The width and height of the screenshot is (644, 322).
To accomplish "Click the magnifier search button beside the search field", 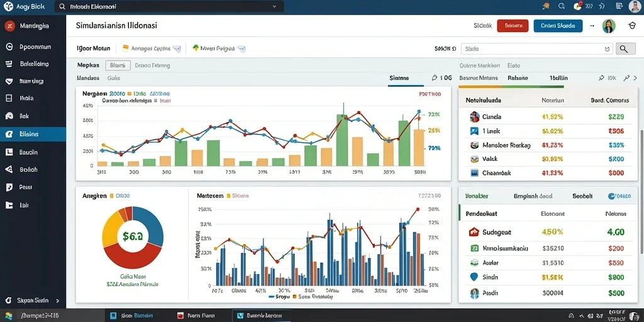I will [623, 49].
